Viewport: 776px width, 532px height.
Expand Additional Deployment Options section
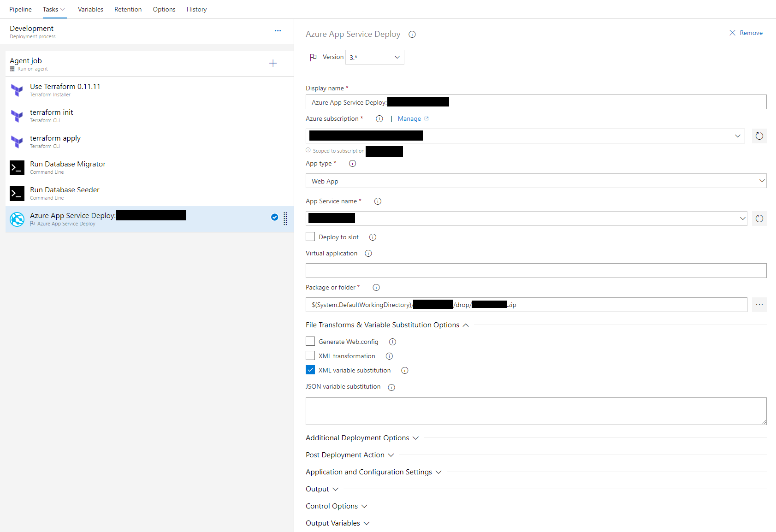click(x=362, y=438)
